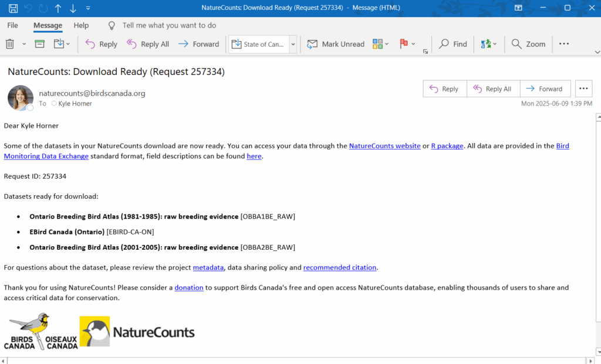Viewport: 601px width, 364px height.
Task: Click the Redo arrow in title bar
Action: tap(43, 8)
